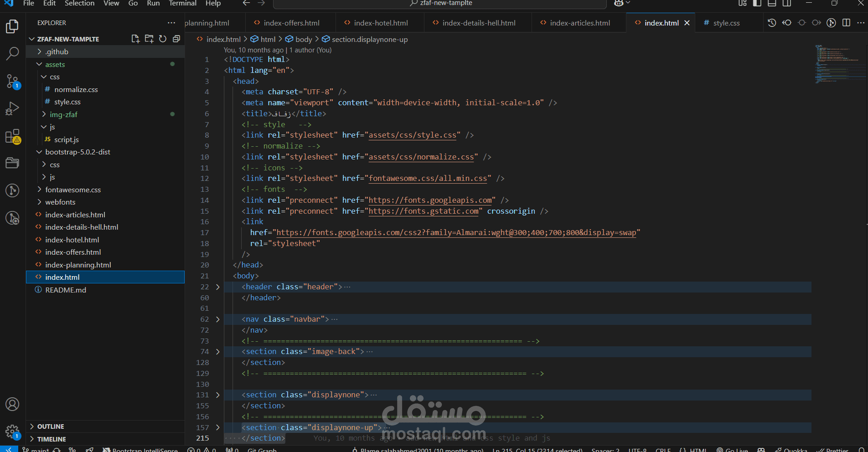The width and height of the screenshot is (868, 452).
Task: Collapse all folders in Explorer
Action: [176, 39]
